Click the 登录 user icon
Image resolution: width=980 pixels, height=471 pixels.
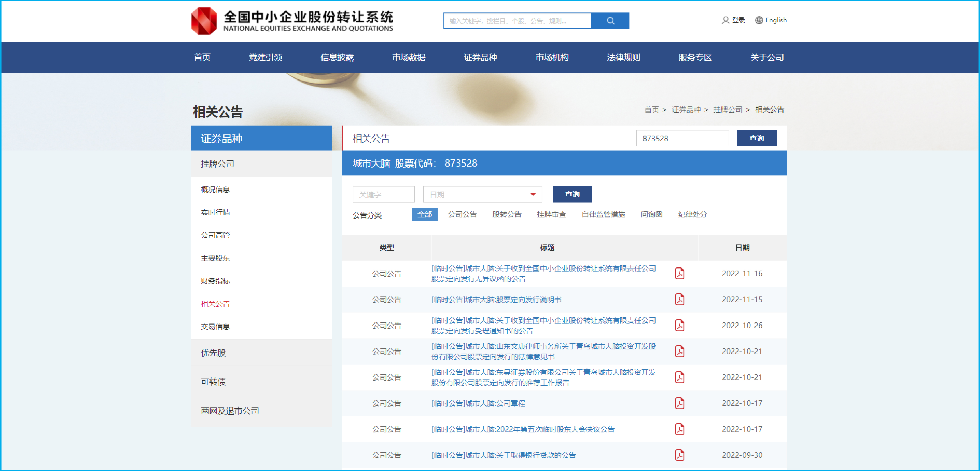(x=725, y=20)
